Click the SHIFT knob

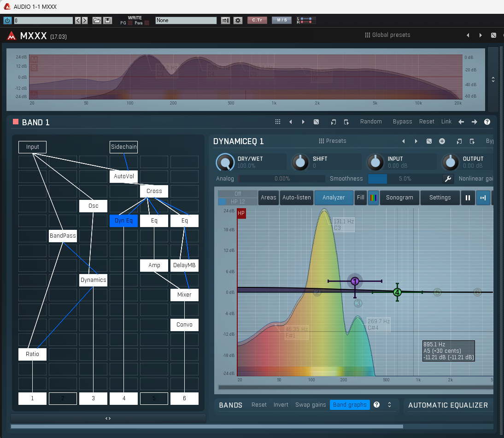click(x=300, y=162)
